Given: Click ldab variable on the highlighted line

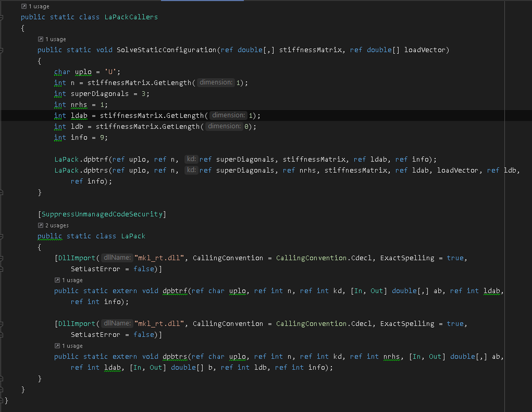Looking at the screenshot, I should pos(79,116).
